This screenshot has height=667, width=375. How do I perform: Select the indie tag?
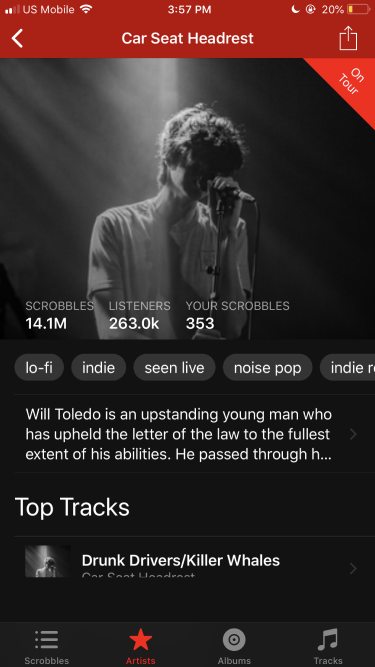pyautogui.click(x=99, y=368)
